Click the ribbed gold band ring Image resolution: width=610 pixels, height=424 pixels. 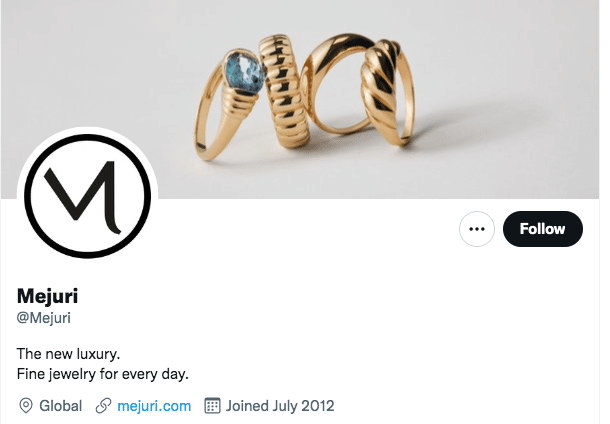tap(285, 91)
